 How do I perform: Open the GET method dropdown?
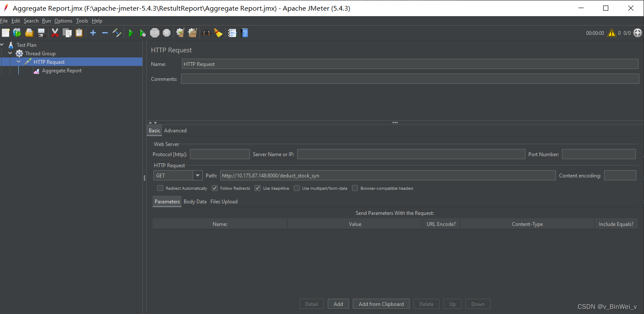point(198,175)
